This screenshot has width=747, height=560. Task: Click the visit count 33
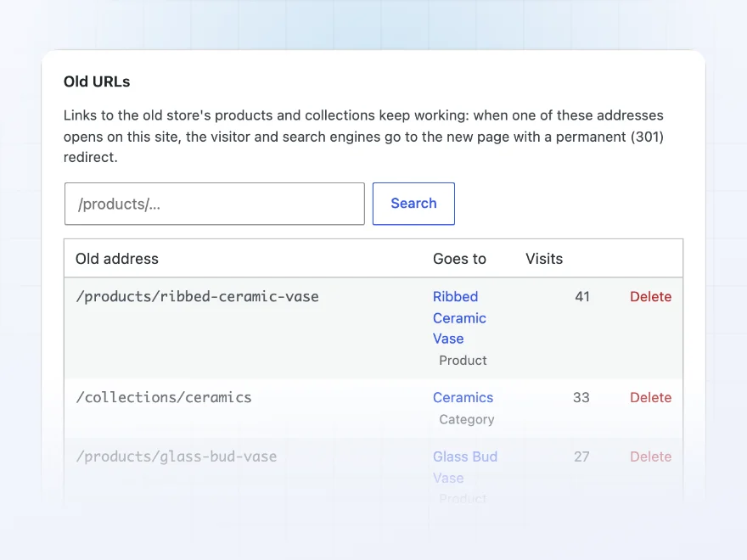point(581,398)
